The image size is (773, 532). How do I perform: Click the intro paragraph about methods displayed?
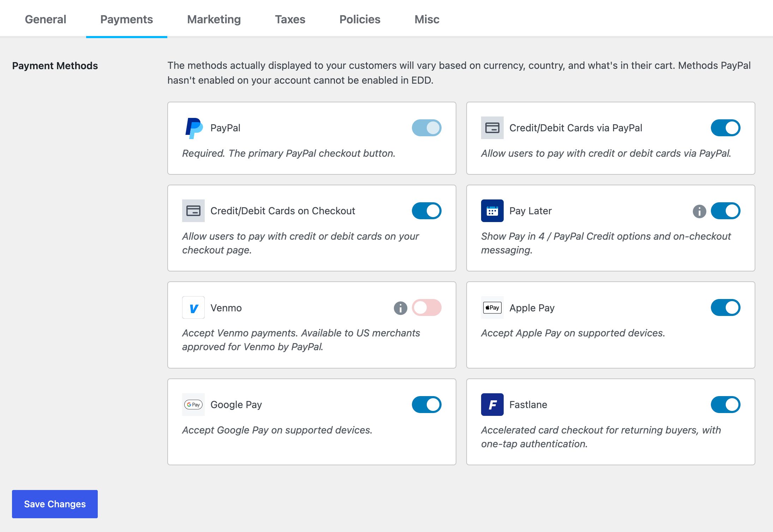tap(459, 73)
